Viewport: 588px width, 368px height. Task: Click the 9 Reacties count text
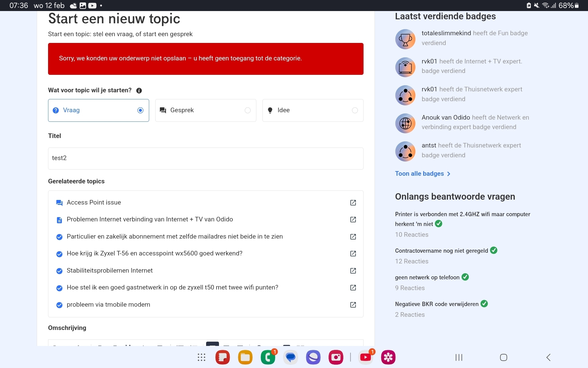[410, 288]
